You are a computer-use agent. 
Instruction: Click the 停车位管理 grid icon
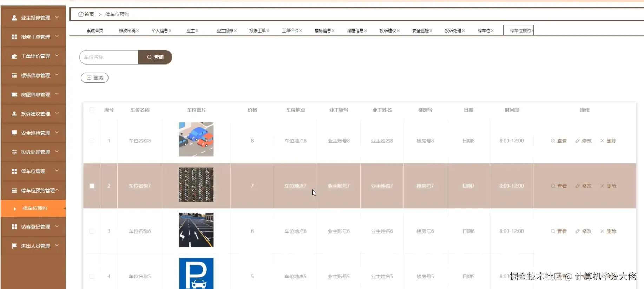click(x=14, y=171)
